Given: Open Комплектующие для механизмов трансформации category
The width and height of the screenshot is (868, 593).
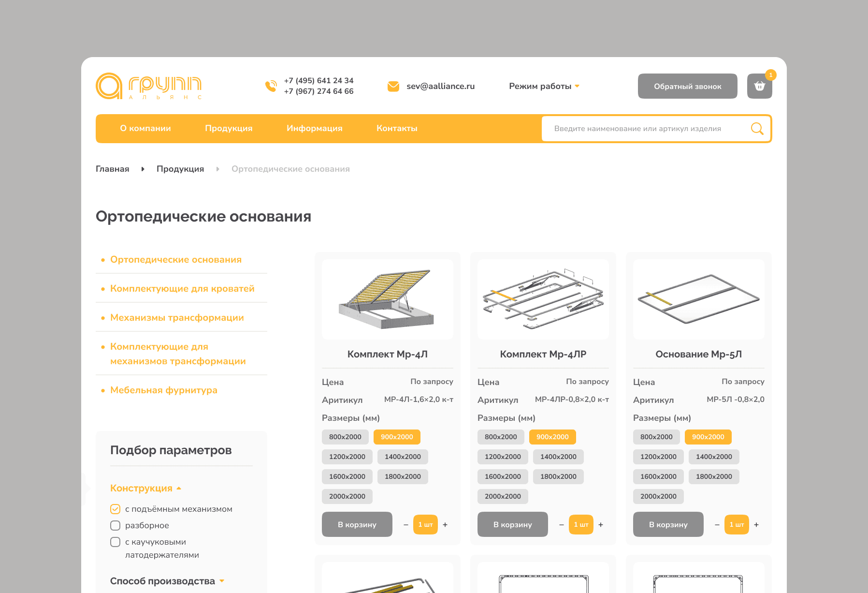Looking at the screenshot, I should pyautogui.click(x=178, y=354).
